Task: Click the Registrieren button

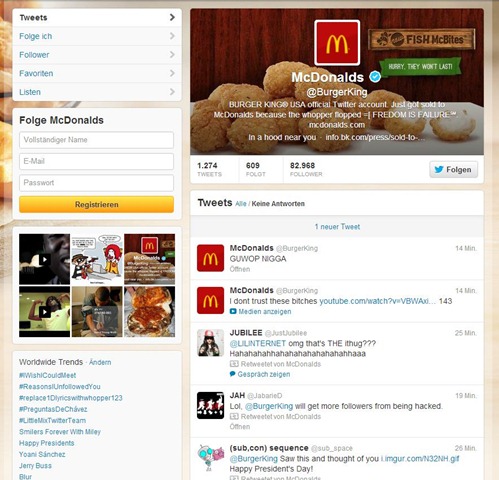Action: (x=96, y=204)
